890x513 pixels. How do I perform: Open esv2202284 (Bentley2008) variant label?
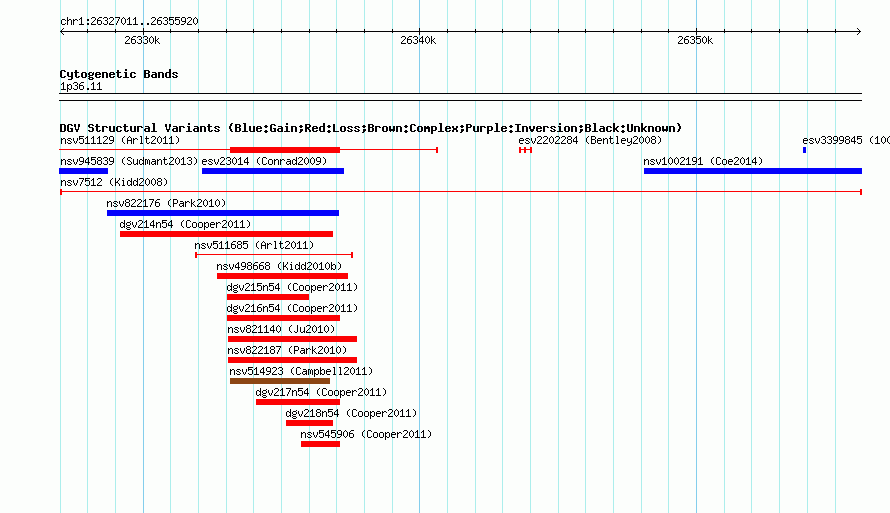point(590,140)
